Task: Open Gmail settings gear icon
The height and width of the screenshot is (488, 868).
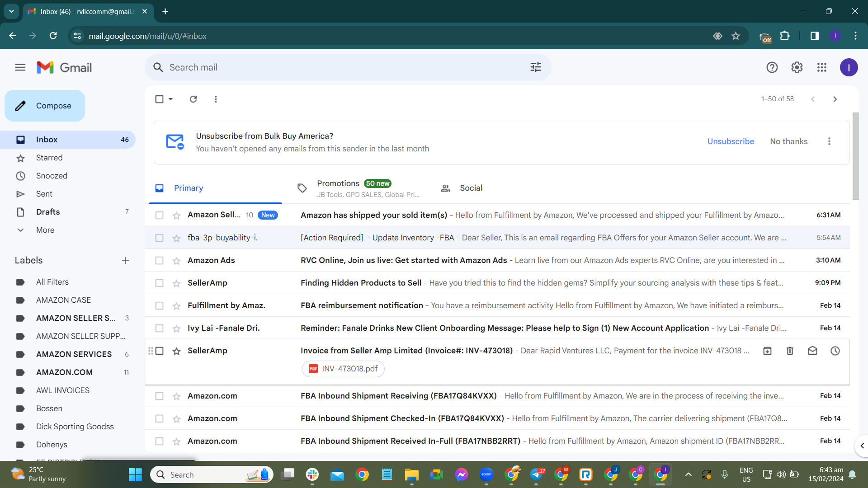Action: (x=797, y=67)
